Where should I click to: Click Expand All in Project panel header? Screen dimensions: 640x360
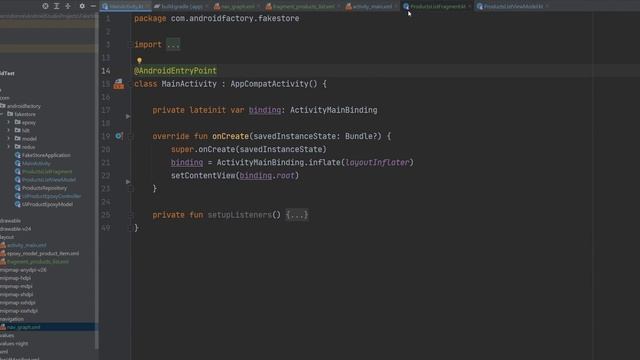point(57,6)
